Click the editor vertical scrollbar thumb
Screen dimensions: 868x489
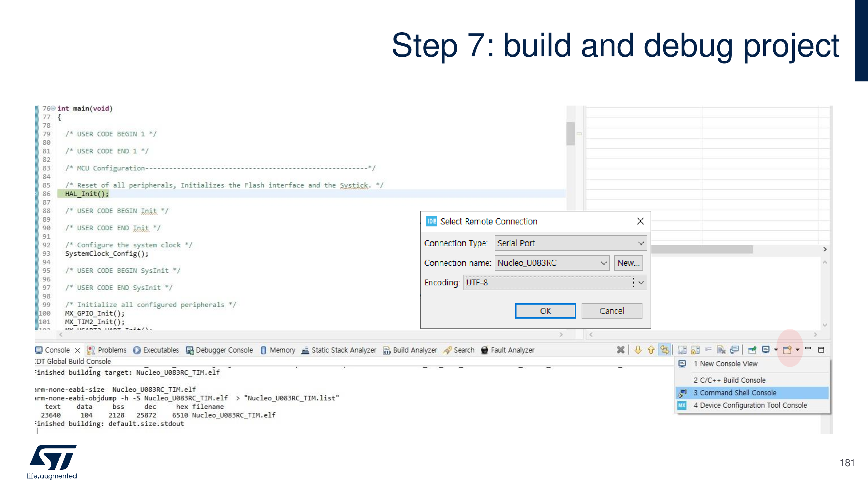pyautogui.click(x=571, y=134)
